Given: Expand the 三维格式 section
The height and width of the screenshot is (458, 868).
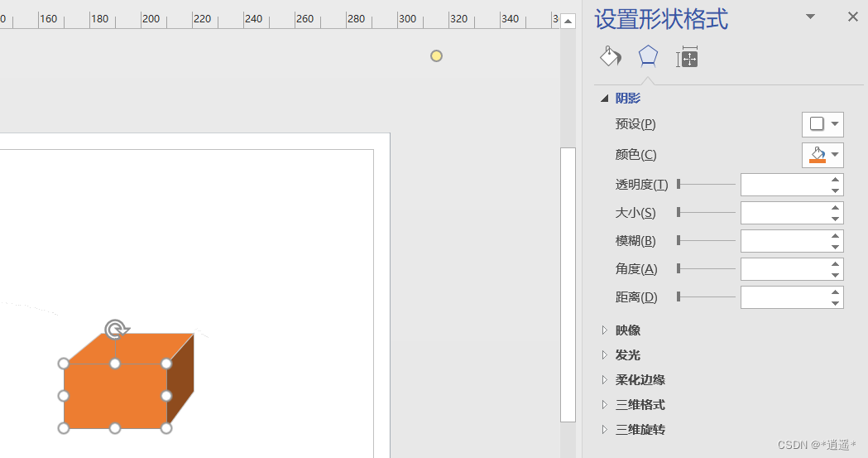Looking at the screenshot, I should pos(605,405).
